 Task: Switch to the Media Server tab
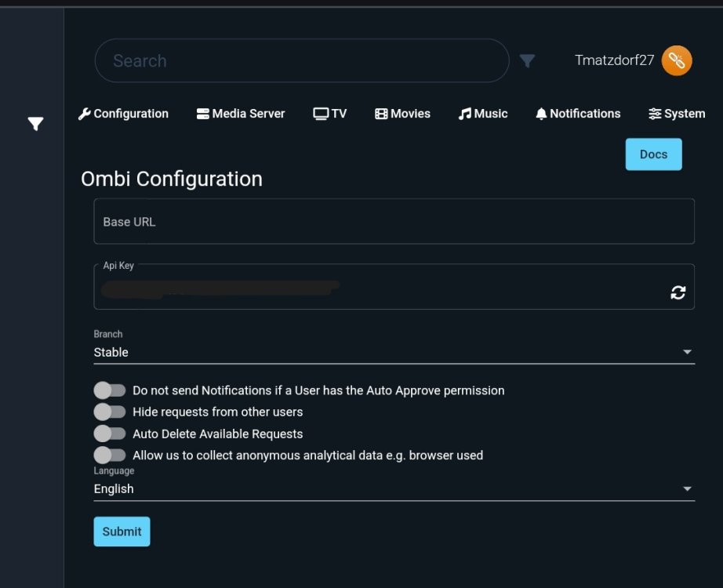point(241,114)
